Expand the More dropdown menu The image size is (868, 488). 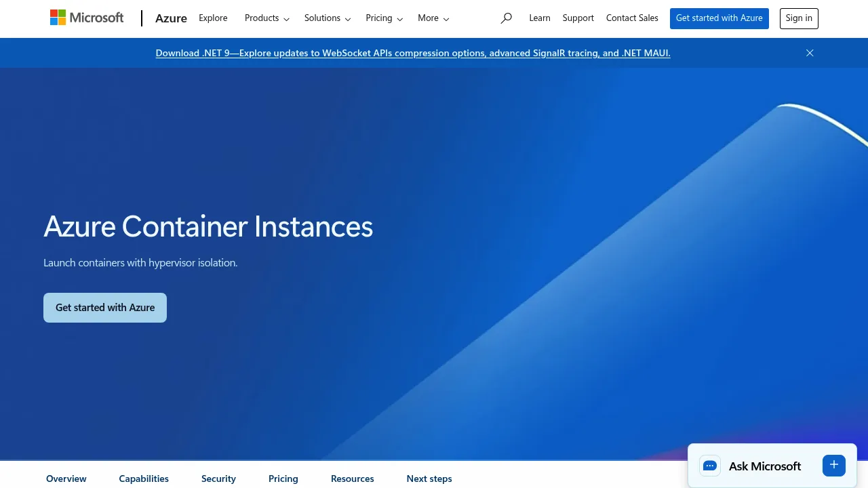(433, 18)
